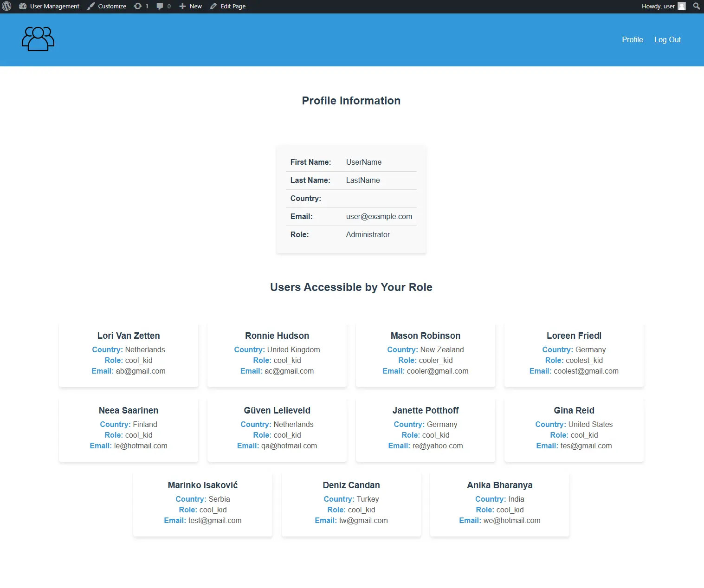The height and width of the screenshot is (588, 704).
Task: Click the people logo in the site header
Action: (x=37, y=39)
